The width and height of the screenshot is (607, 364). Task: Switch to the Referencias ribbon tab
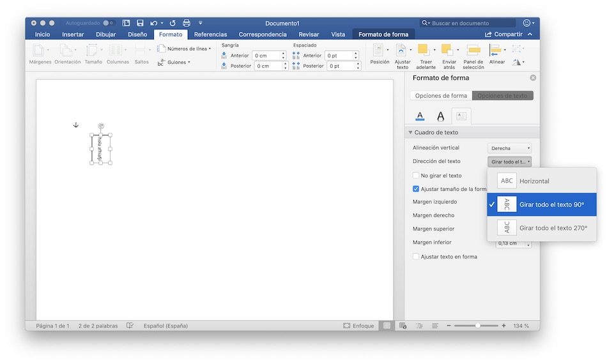pos(210,34)
